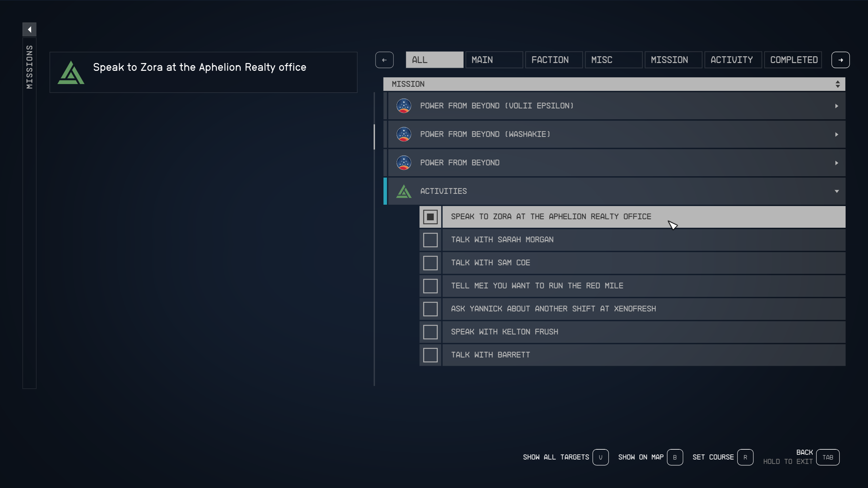Screen dimensions: 868x488
Task: Switch to the Completed tab
Action: click(x=793, y=60)
